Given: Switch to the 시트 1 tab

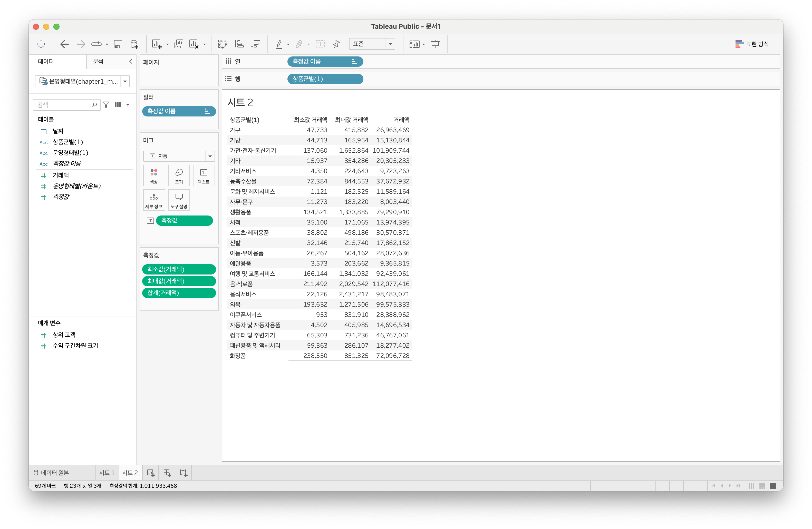Looking at the screenshot, I should click(x=107, y=473).
